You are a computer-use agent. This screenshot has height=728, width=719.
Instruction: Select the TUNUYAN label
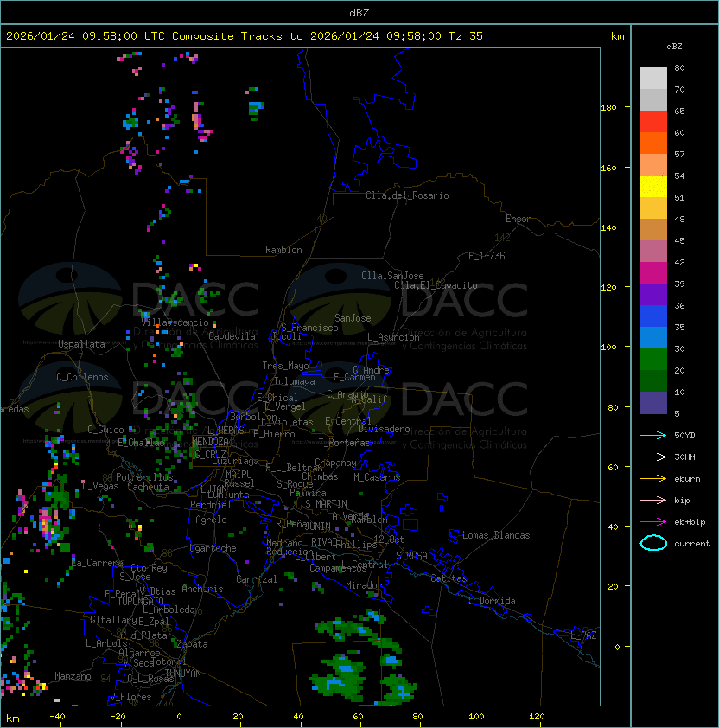coord(183,674)
